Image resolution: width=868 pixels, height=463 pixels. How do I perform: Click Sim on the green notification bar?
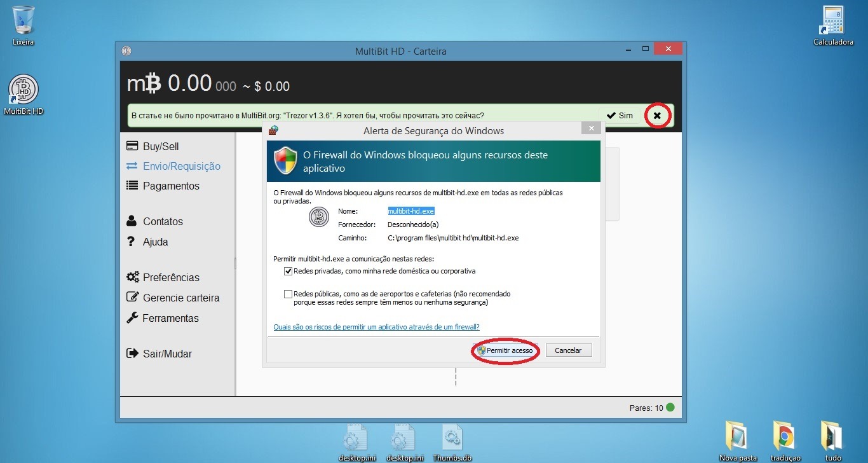tap(620, 116)
